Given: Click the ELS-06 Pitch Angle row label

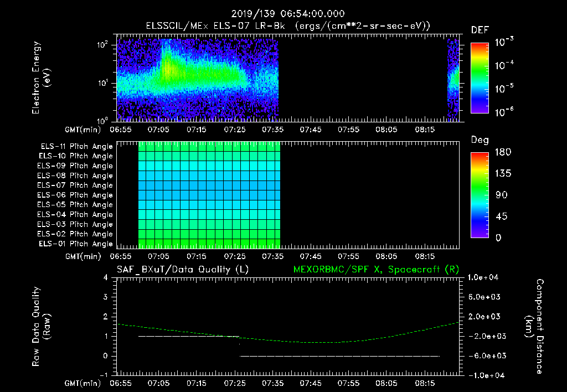Looking at the screenshot, I should click(75, 195).
